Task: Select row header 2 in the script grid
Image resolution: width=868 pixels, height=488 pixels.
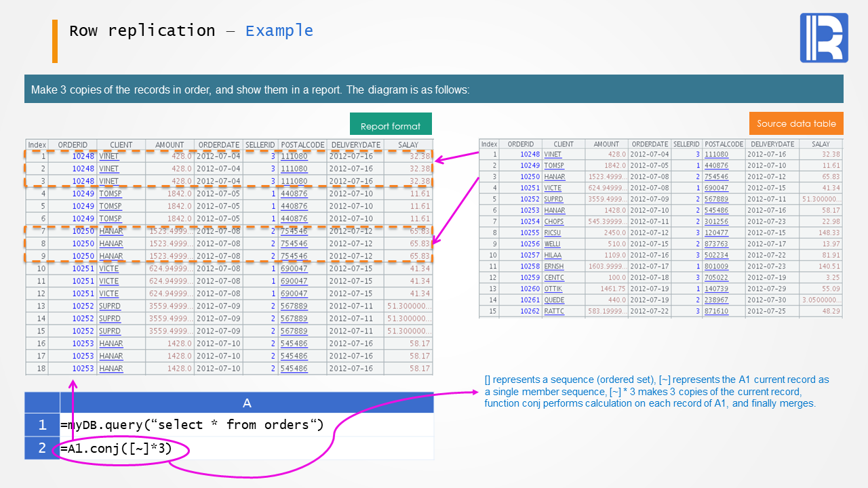Action: point(42,448)
